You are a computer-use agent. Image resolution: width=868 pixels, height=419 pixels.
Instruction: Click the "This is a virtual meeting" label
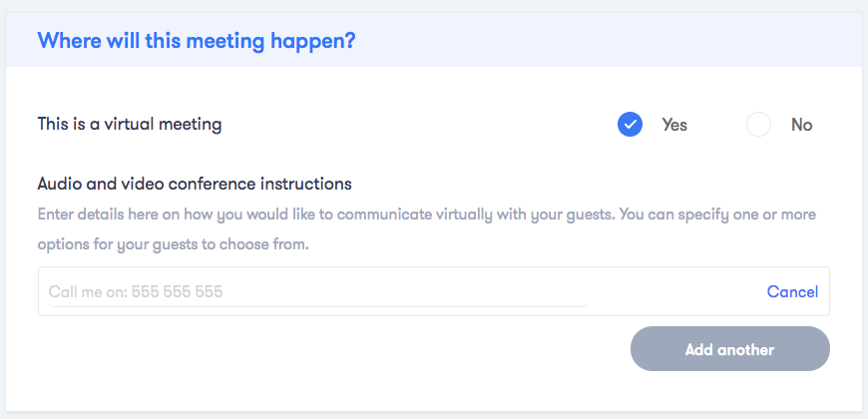click(x=130, y=125)
